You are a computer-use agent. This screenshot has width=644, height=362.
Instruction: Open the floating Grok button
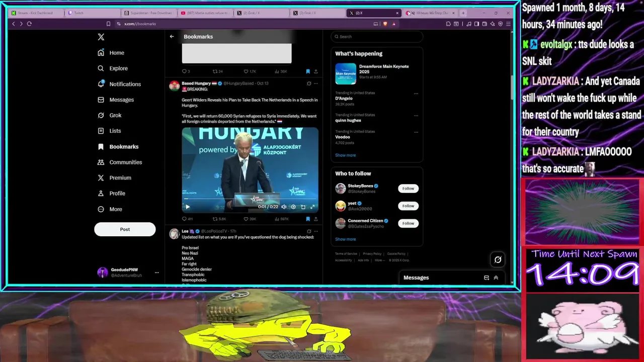(498, 259)
